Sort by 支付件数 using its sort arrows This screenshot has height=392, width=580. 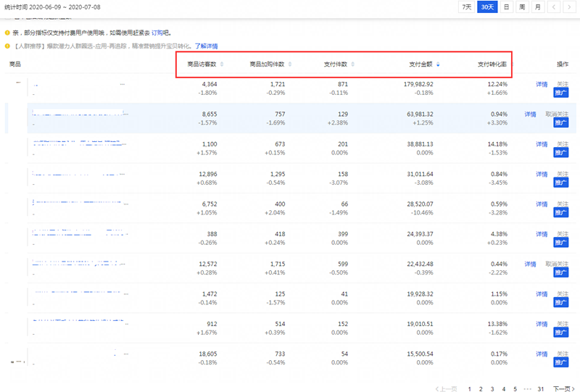(x=352, y=64)
